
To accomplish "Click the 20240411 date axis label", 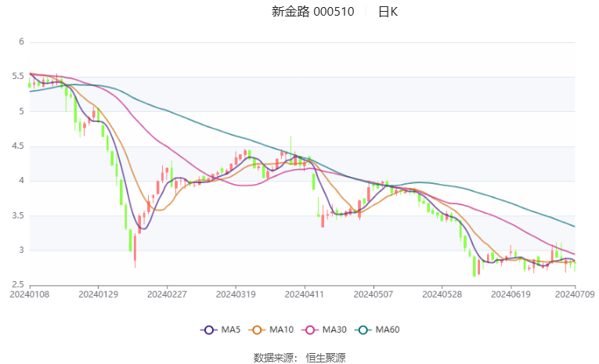I will coord(305,294).
